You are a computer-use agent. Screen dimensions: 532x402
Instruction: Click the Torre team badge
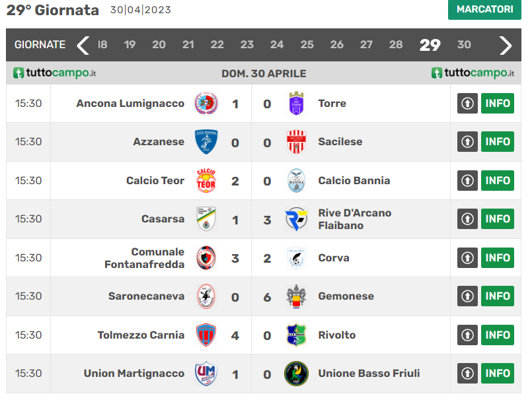coord(296,103)
